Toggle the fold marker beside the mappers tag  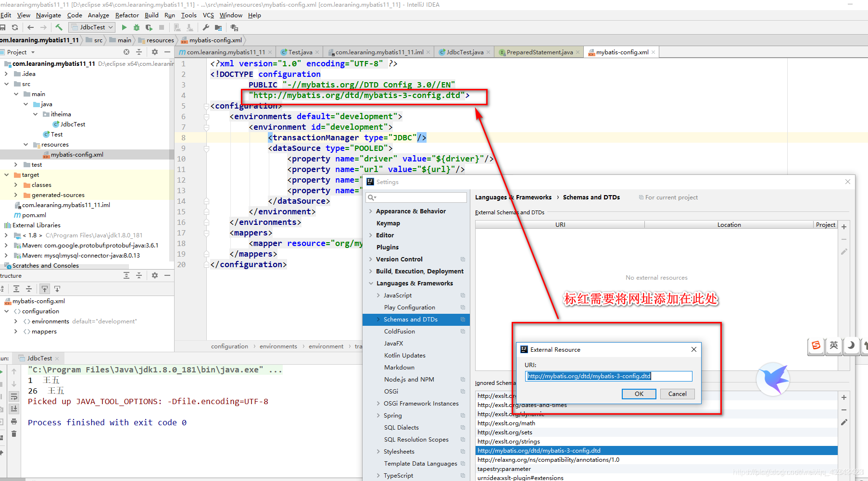[206, 234]
